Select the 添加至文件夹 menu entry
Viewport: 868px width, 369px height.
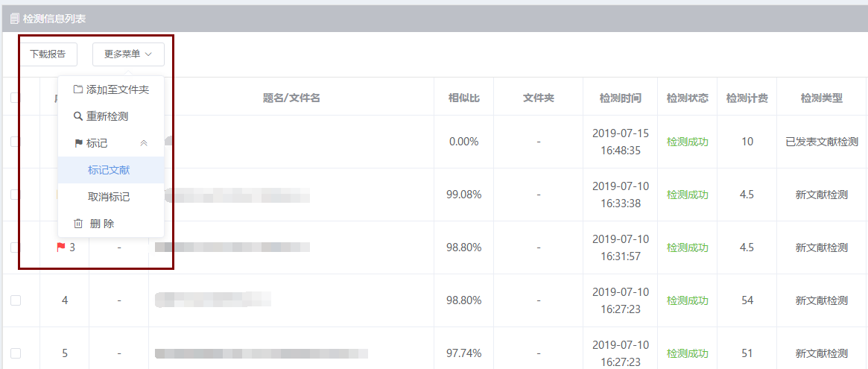click(x=111, y=89)
